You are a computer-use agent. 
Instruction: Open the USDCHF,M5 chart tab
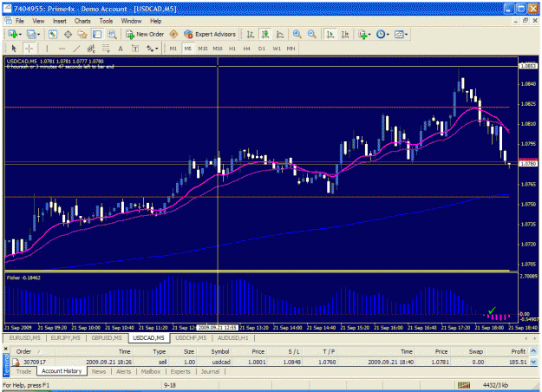191,337
